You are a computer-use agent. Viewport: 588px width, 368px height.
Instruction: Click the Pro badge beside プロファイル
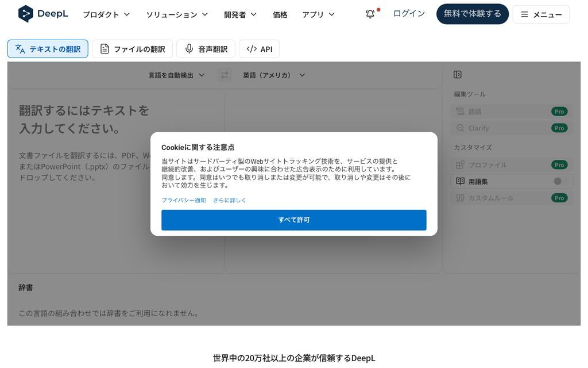point(559,165)
